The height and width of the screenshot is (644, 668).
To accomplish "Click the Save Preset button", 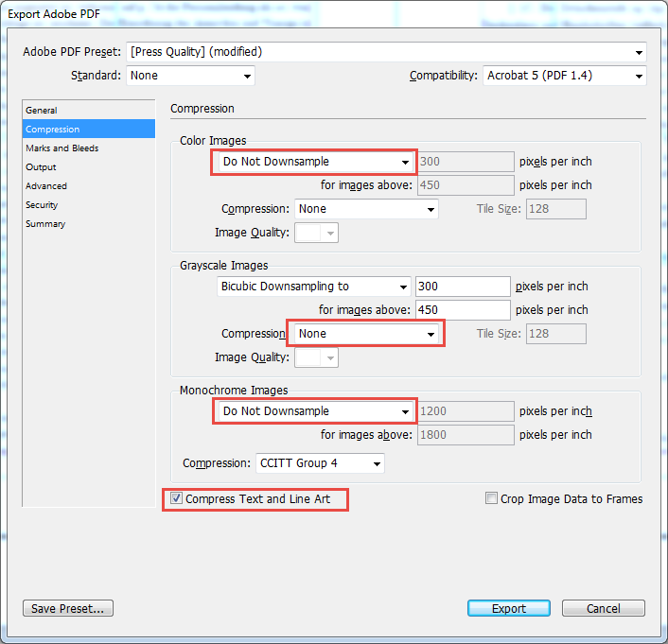I will coord(68,608).
